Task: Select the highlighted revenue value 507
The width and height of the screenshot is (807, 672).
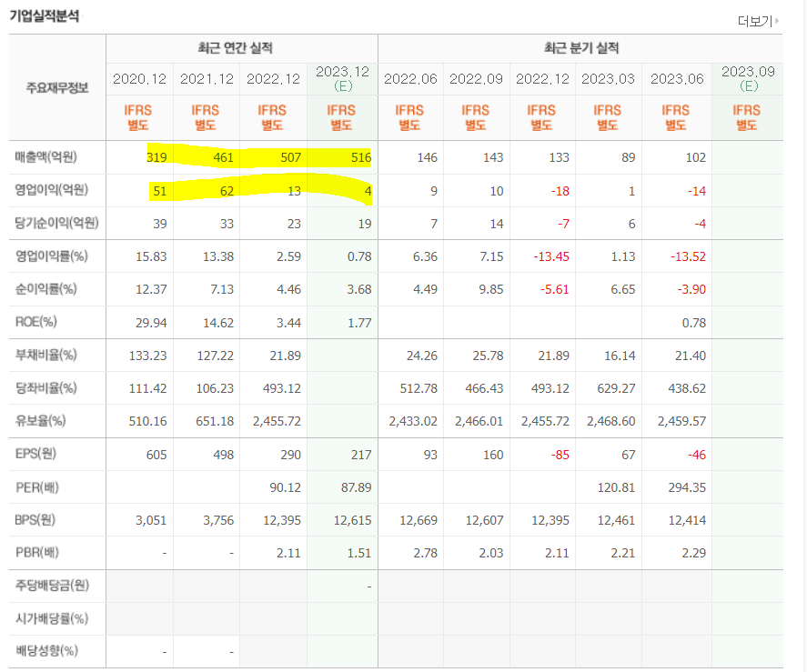Action: point(291,157)
